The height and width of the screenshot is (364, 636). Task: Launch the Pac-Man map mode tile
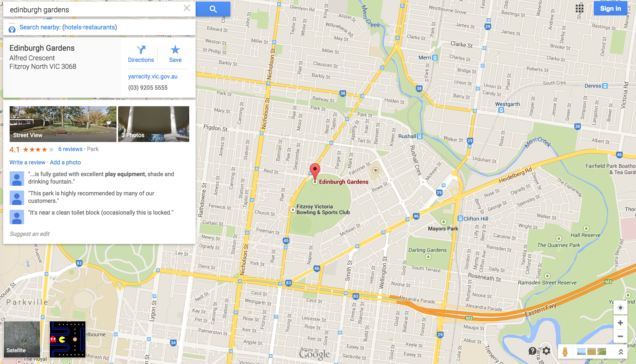68,339
